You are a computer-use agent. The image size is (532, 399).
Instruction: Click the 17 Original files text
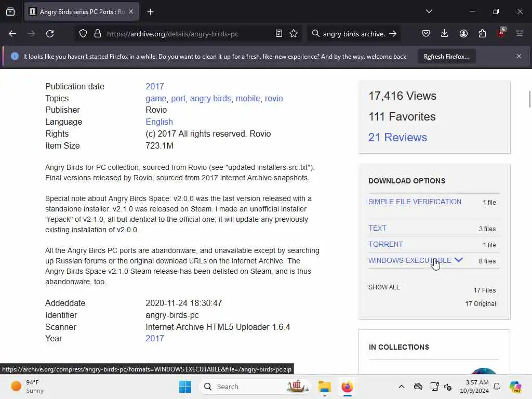(x=481, y=303)
